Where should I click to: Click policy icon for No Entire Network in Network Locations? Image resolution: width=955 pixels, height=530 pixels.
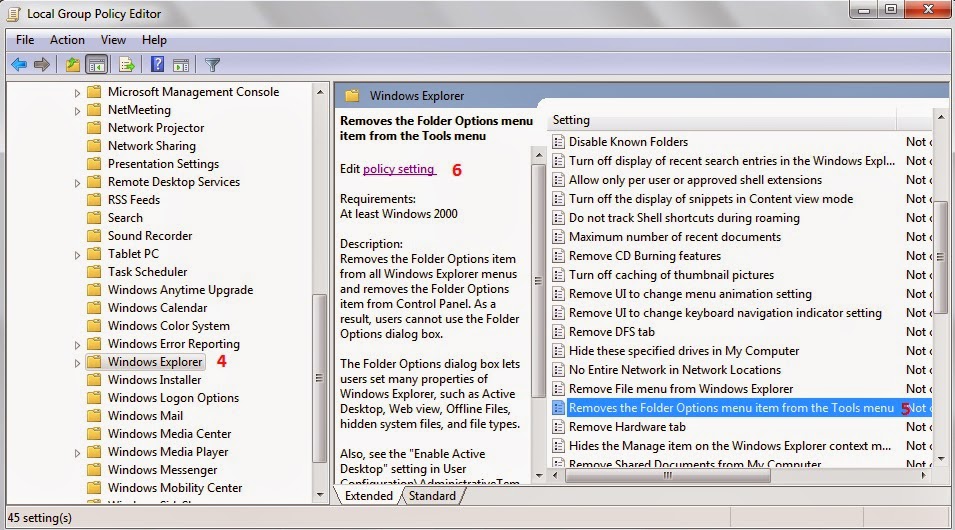coord(558,370)
